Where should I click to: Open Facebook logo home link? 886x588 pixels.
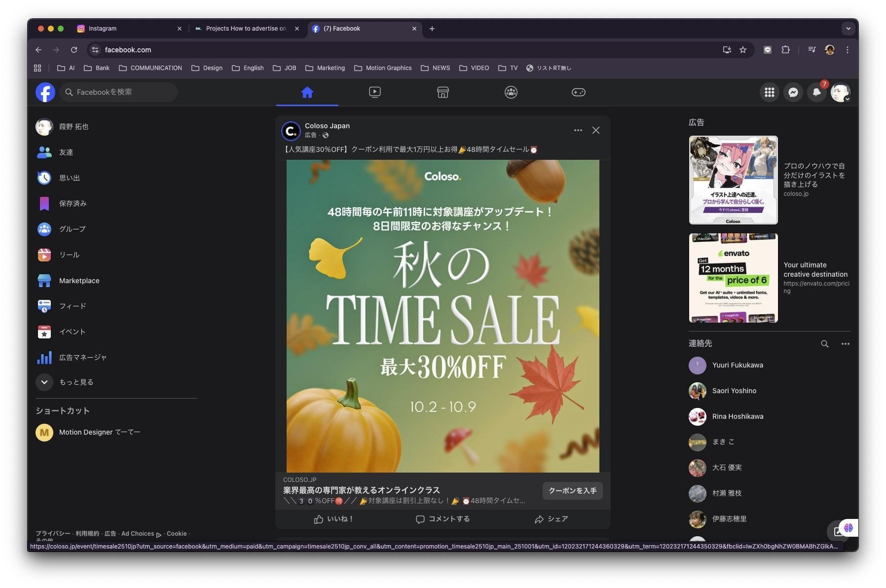[45, 92]
